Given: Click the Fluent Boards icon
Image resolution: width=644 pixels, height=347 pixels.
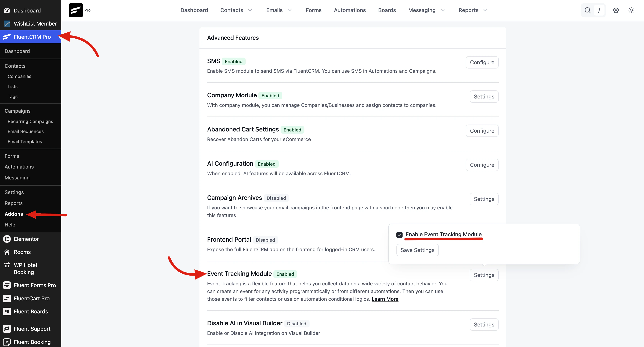Looking at the screenshot, I should [x=7, y=311].
